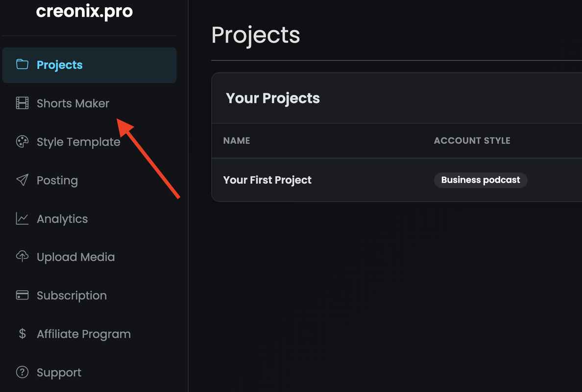Navigate to Upload Media label
Image resolution: width=582 pixels, height=392 pixels.
75,257
